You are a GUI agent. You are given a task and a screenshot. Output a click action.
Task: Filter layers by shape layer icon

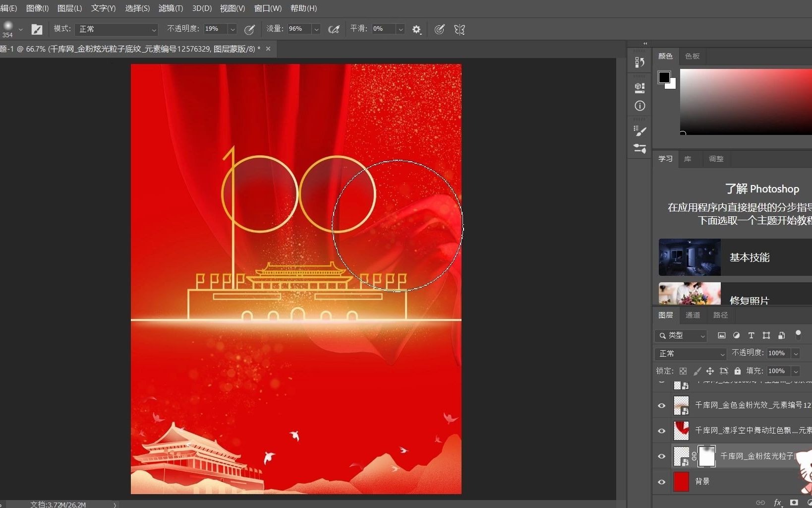tap(766, 335)
